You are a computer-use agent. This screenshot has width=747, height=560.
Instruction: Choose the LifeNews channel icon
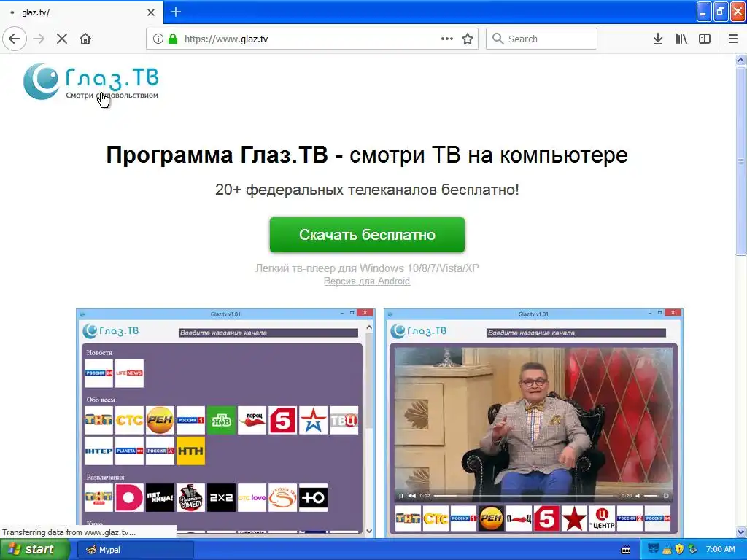[129, 373]
